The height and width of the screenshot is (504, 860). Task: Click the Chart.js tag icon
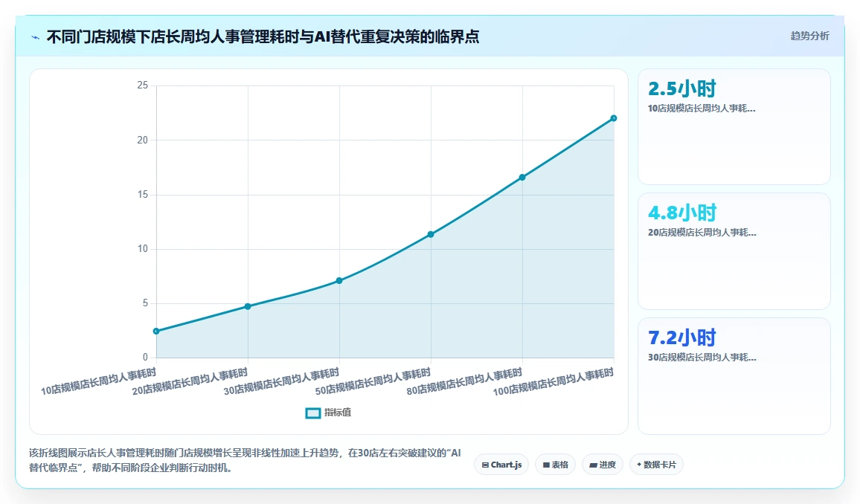485,465
